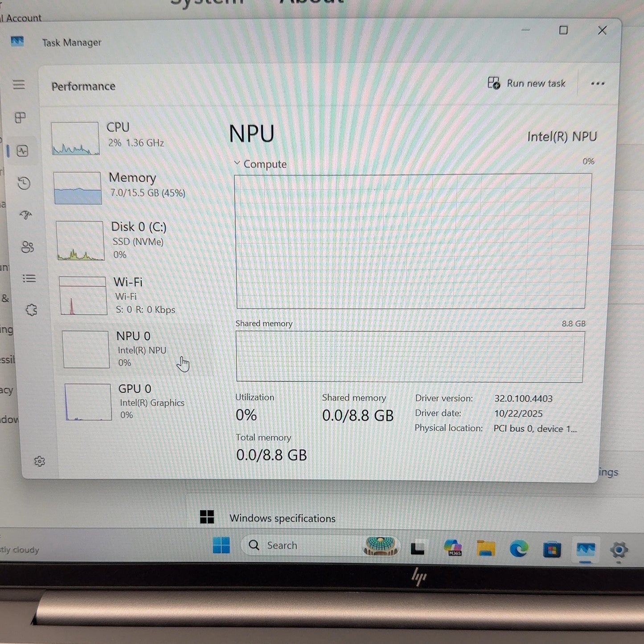644x644 pixels.
Task: Open the Details page list icon
Action: pos(29,279)
